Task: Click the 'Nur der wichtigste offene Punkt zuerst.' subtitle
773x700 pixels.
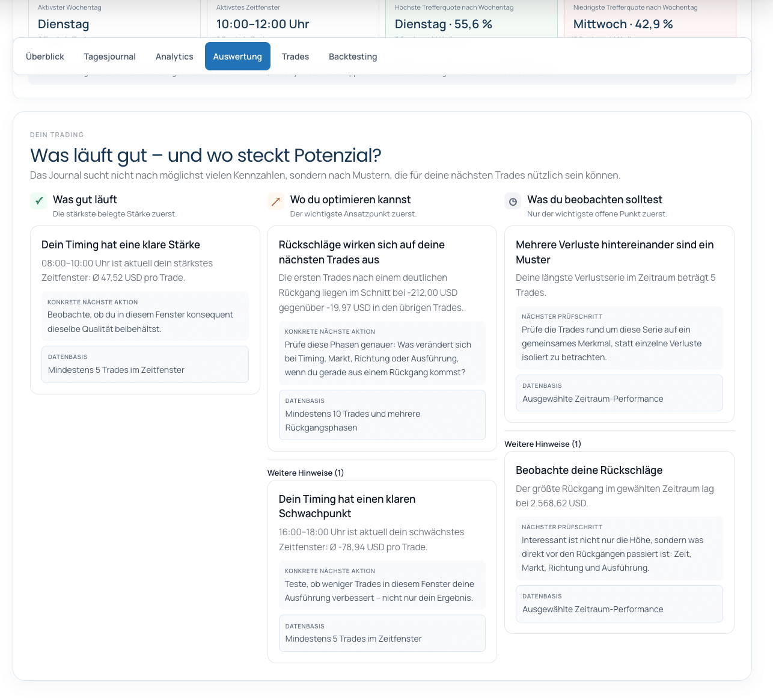Action: (x=597, y=214)
